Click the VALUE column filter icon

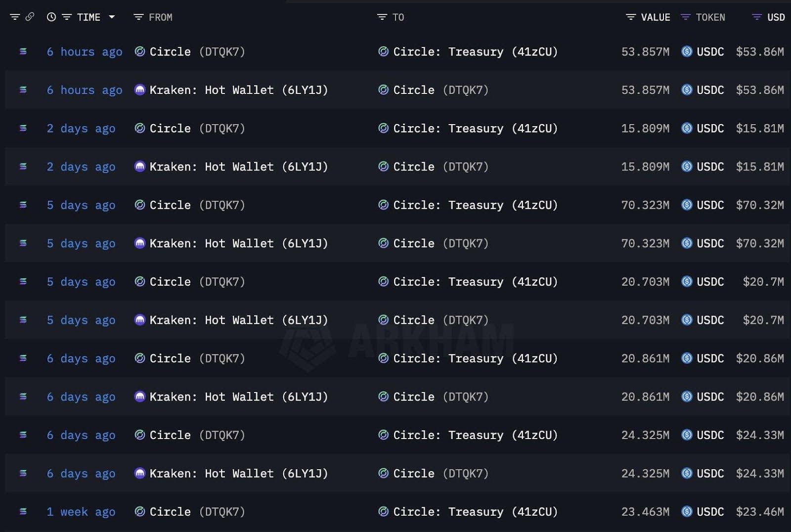pos(630,17)
